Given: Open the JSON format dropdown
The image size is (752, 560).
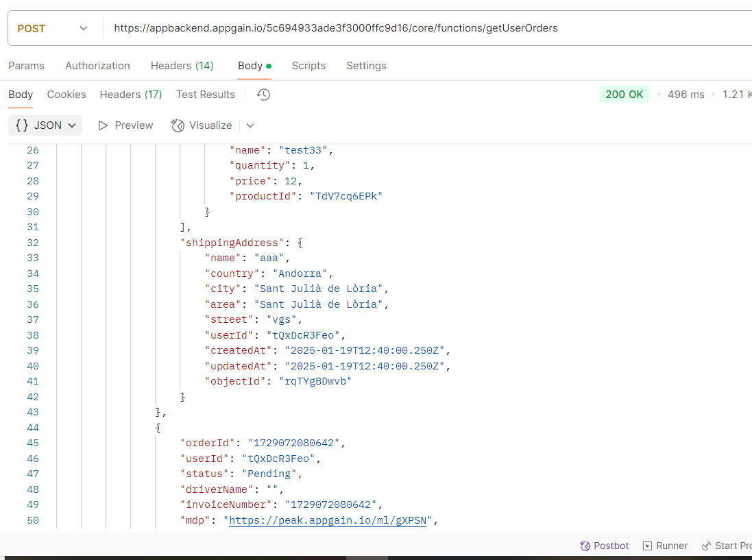Looking at the screenshot, I should [x=45, y=125].
